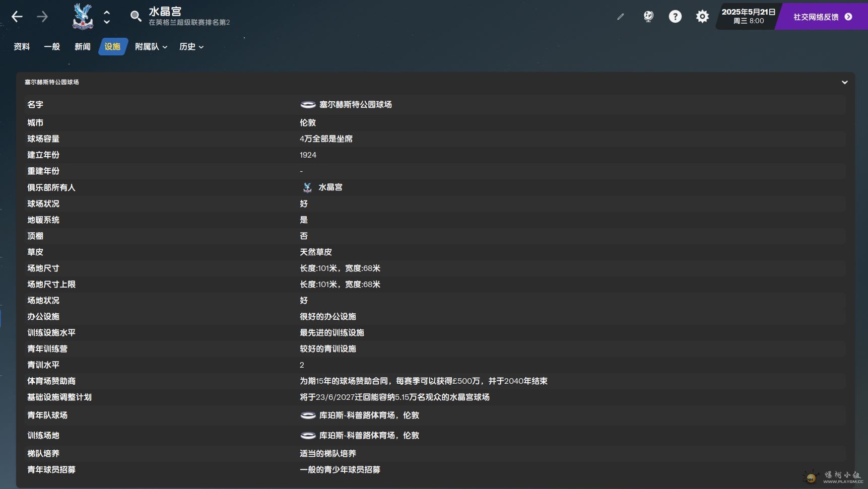Click the 天然草皮 value
Screen dimensions: 868x489
316,252
